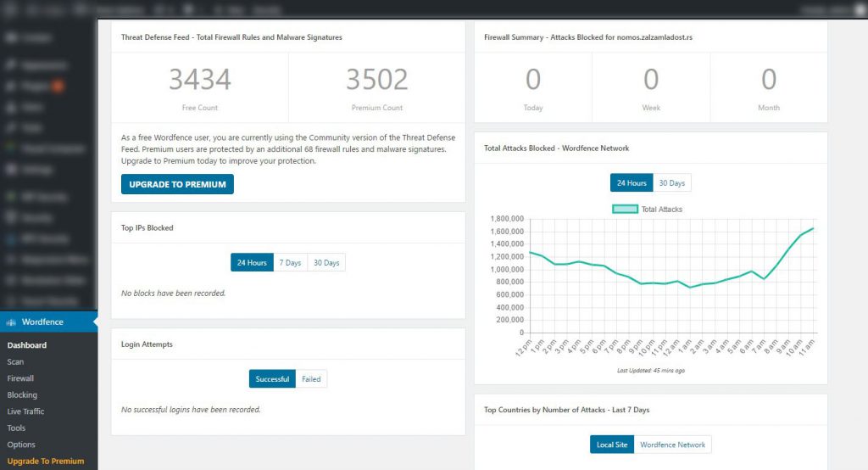
Task: Open the Wordfence Options page
Action: click(21, 445)
